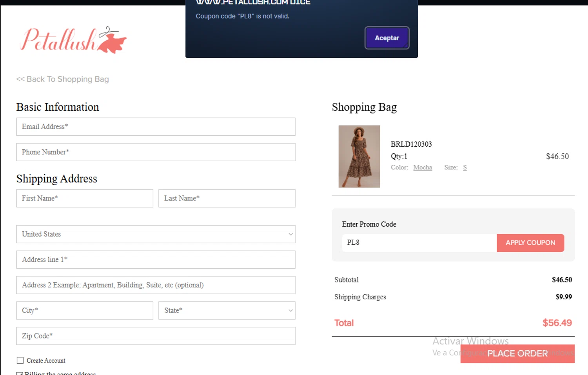Screen dimensions: 588x375
Task: Click the Shipping Charges $9.99 value
Action: (x=564, y=297)
